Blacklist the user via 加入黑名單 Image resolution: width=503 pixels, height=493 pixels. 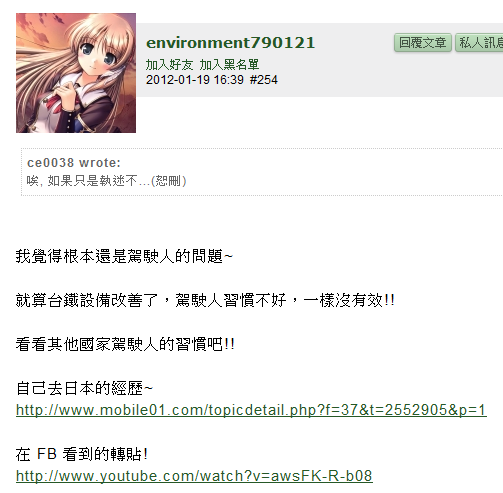tap(229, 65)
